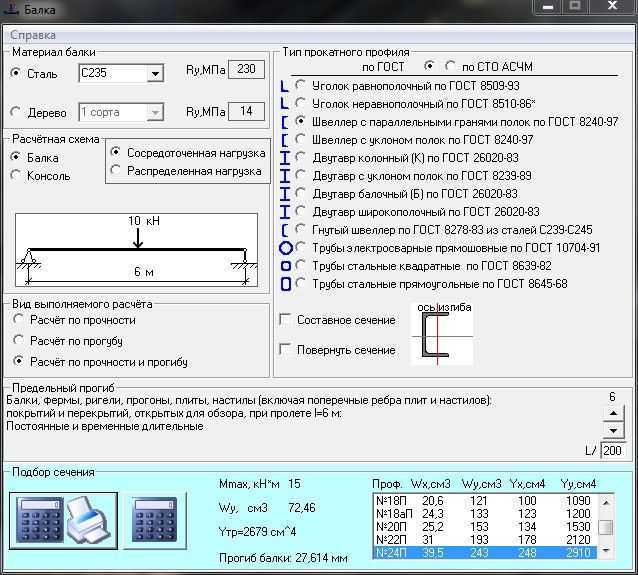Select Двутавр колонный (К) profile
The image size is (638, 575).
[x=300, y=157]
